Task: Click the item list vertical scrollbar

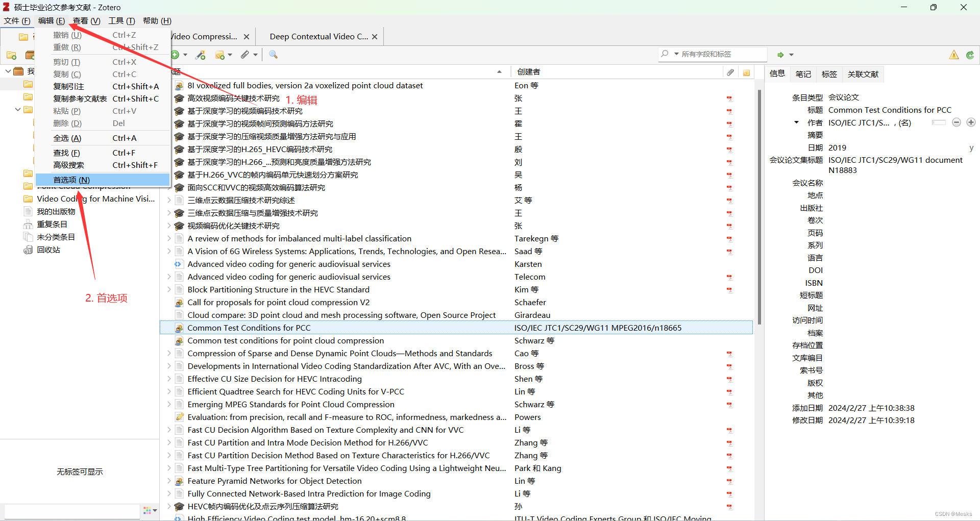Action: pos(759,207)
